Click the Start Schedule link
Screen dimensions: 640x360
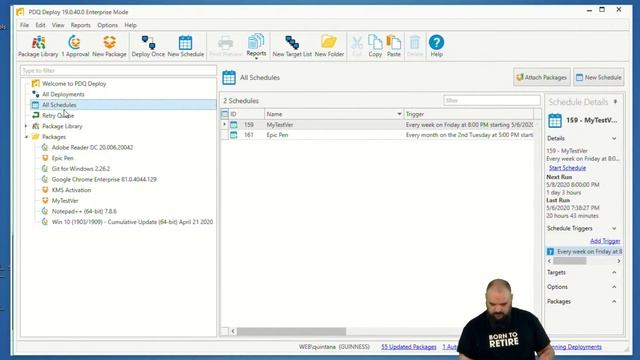click(567, 168)
